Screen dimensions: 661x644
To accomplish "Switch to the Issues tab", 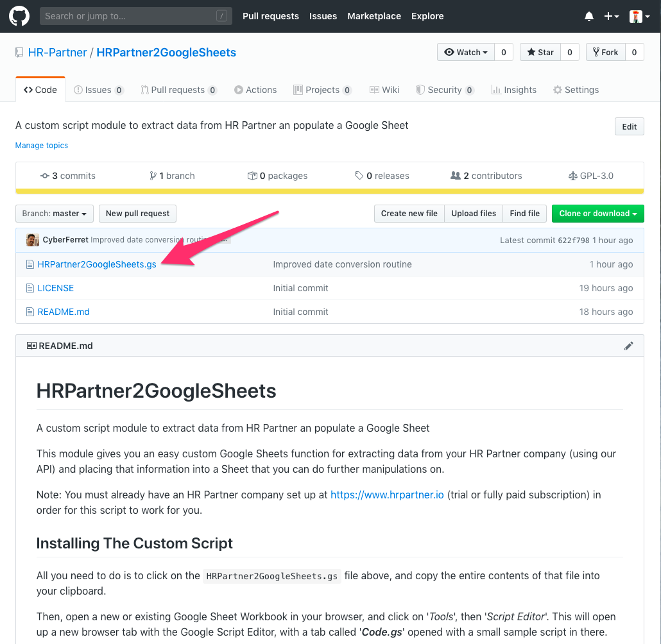I will coord(99,90).
